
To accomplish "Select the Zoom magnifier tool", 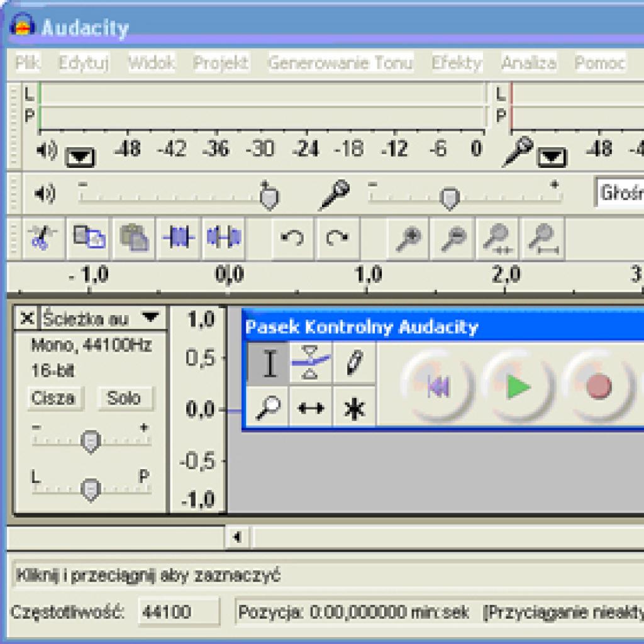I will point(269,407).
